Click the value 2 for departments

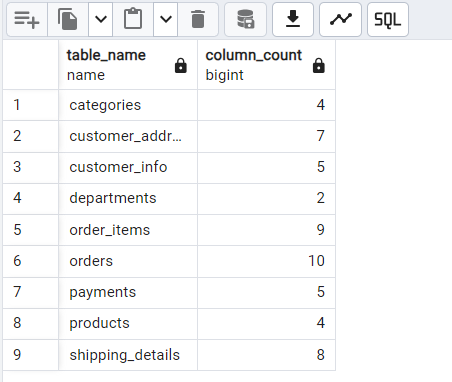pos(266,198)
